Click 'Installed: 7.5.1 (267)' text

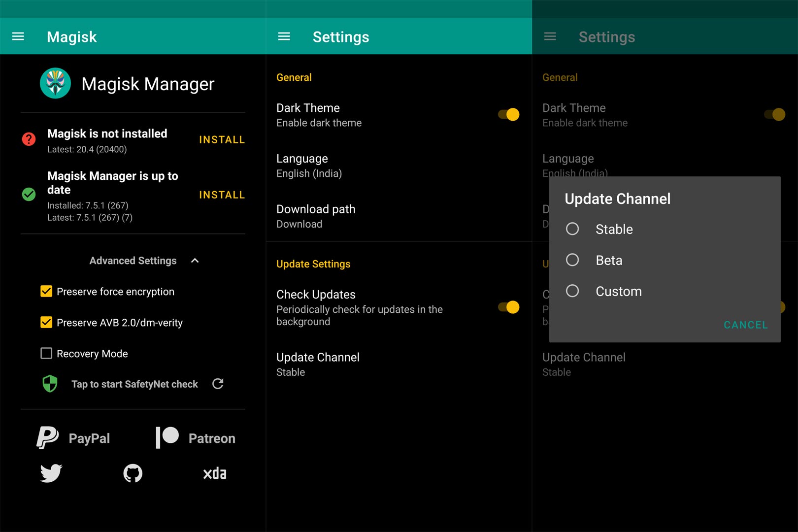click(x=88, y=205)
